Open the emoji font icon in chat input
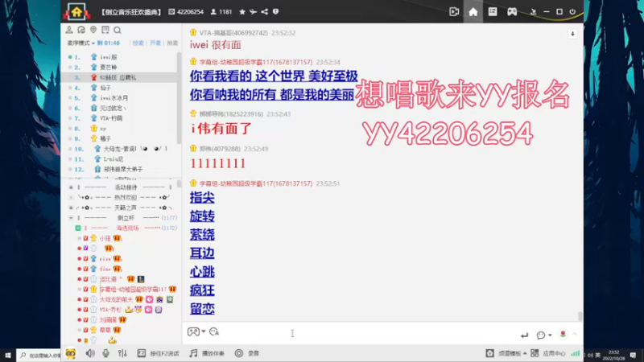 pyautogui.click(x=214, y=331)
